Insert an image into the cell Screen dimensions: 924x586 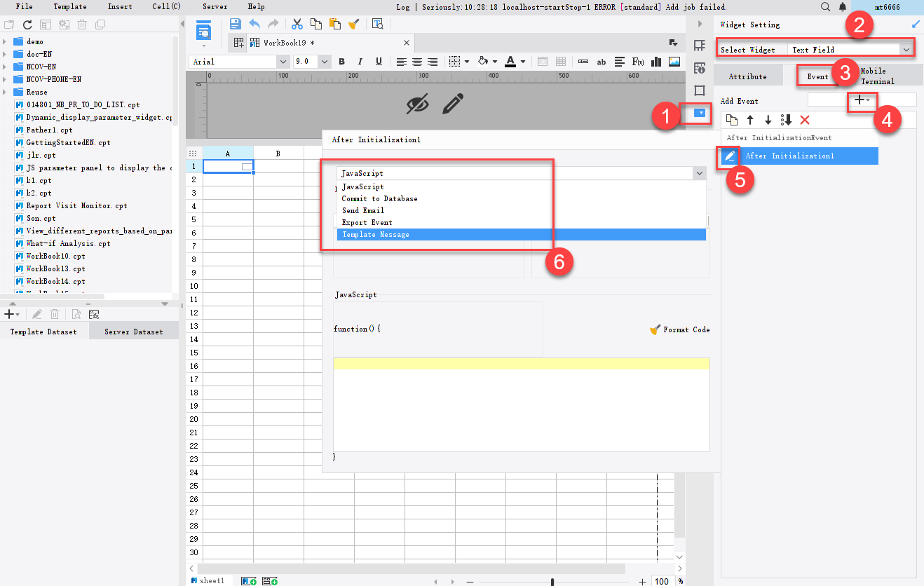click(674, 62)
